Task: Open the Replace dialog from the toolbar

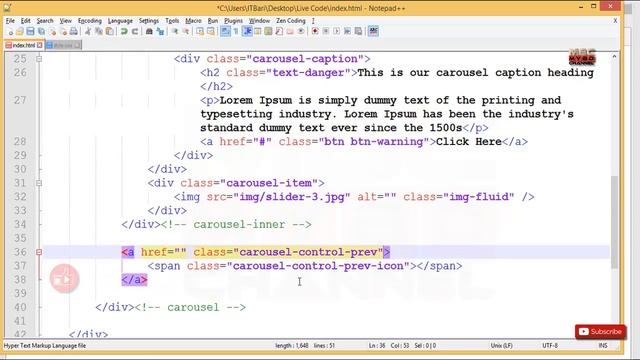Action: (x=160, y=31)
